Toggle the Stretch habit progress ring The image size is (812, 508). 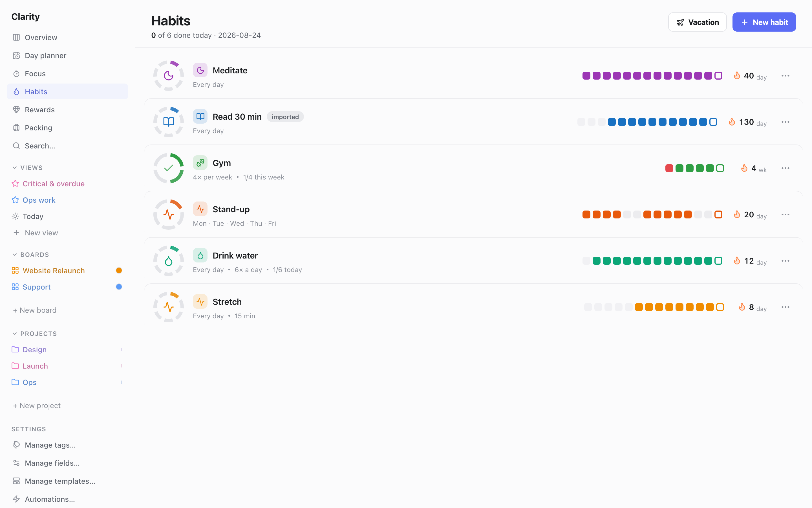[168, 307]
